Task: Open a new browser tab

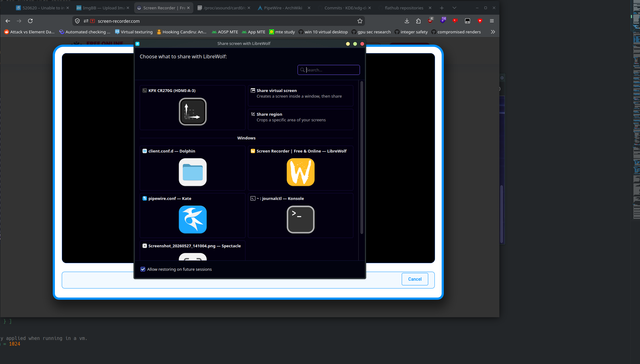Action: (x=442, y=8)
